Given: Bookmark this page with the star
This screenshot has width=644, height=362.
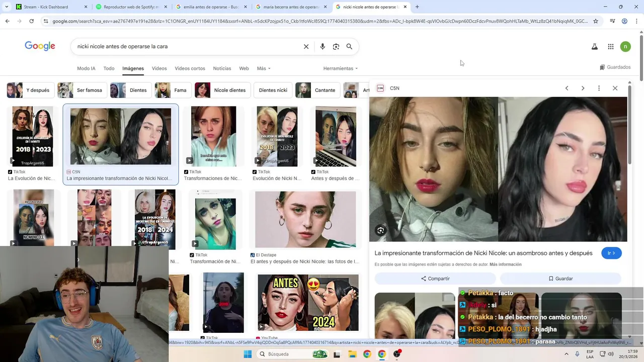Looking at the screenshot, I should 596,21.
